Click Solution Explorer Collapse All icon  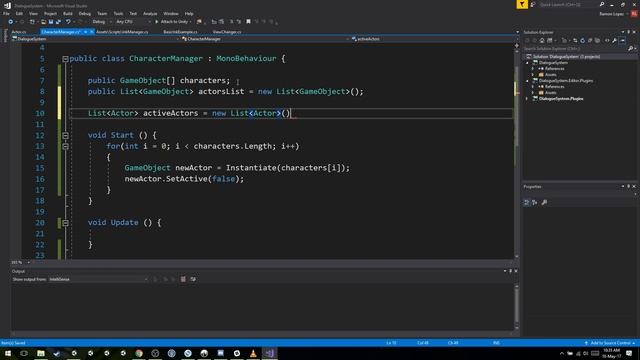[x=590, y=40]
